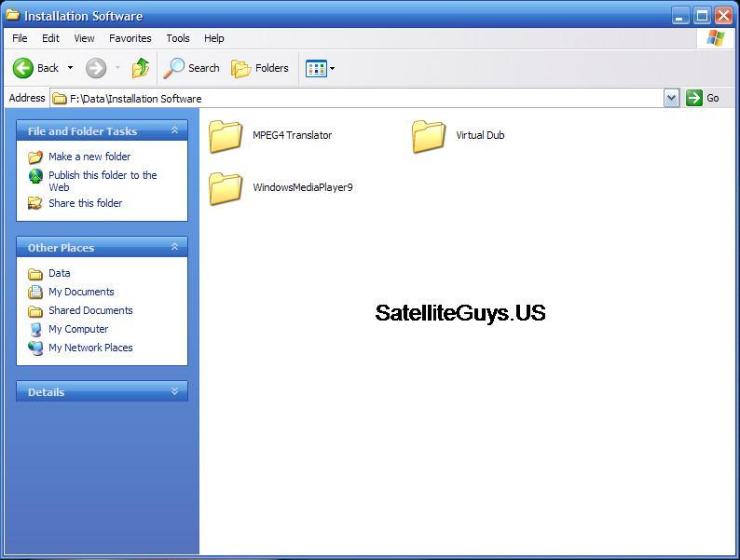This screenshot has width=740, height=560.
Task: Select the MPEG4 Translator folder icon
Action: click(x=226, y=136)
